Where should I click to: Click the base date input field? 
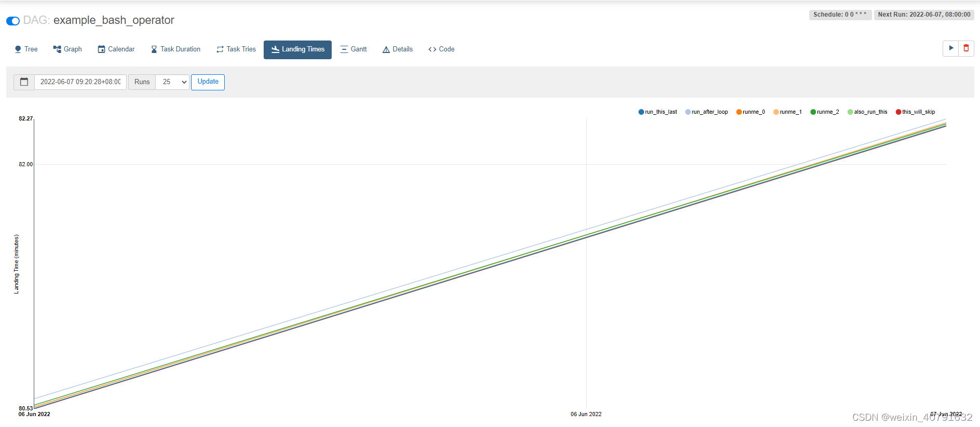[80, 82]
